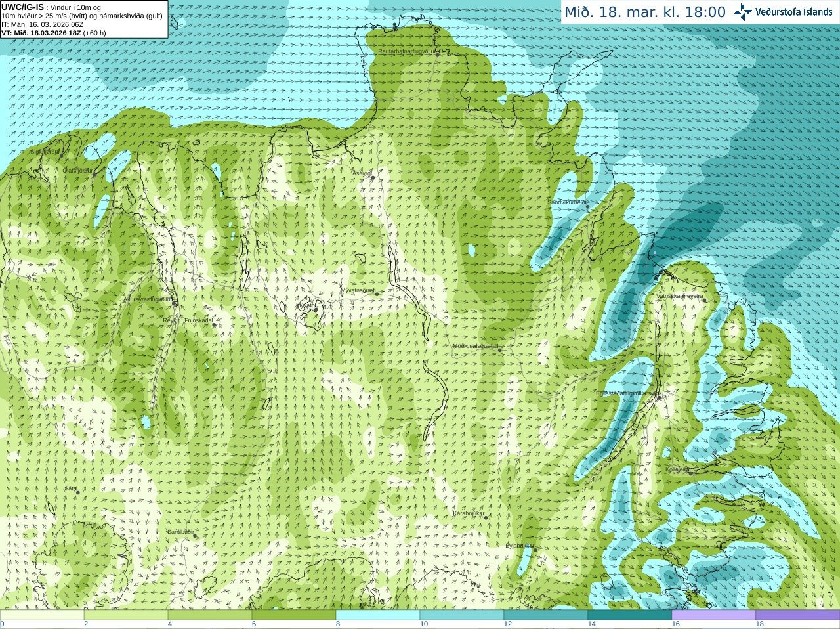
Task: Click legend scale value '8'
Action: pos(338,624)
